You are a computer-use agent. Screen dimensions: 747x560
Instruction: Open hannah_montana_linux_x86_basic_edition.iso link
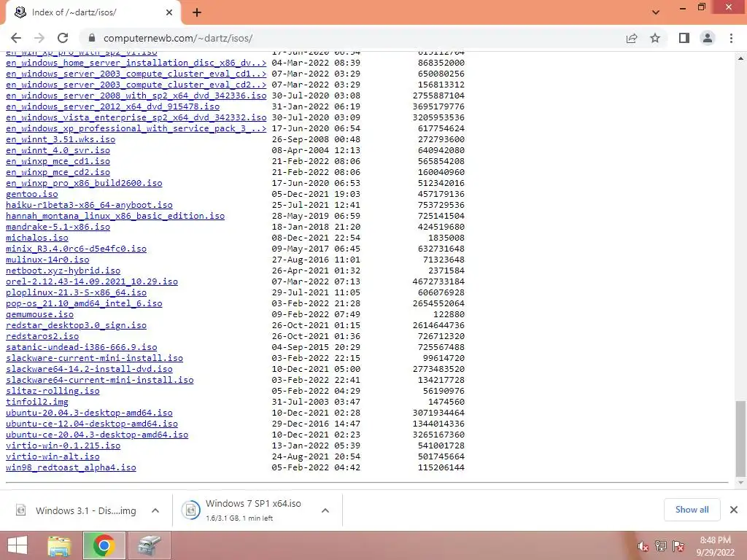point(115,216)
